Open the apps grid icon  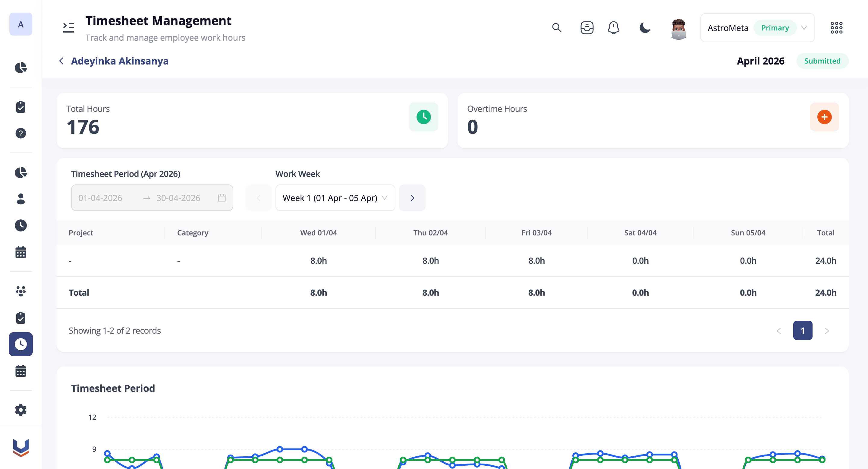(836, 28)
